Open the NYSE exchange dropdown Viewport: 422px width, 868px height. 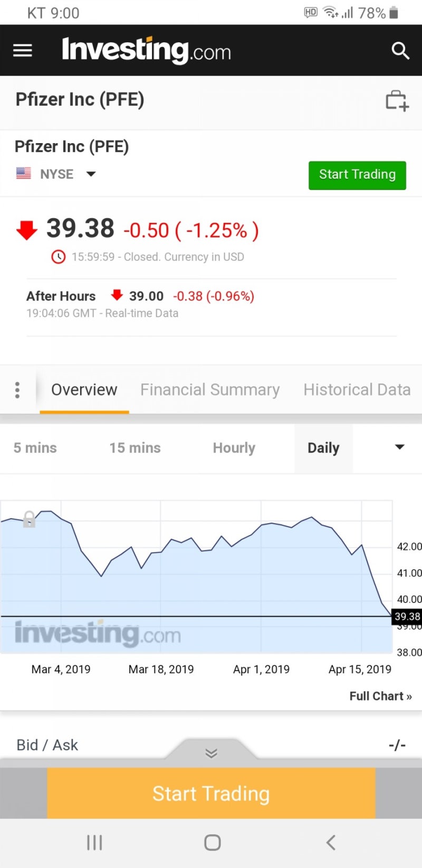[x=91, y=174]
